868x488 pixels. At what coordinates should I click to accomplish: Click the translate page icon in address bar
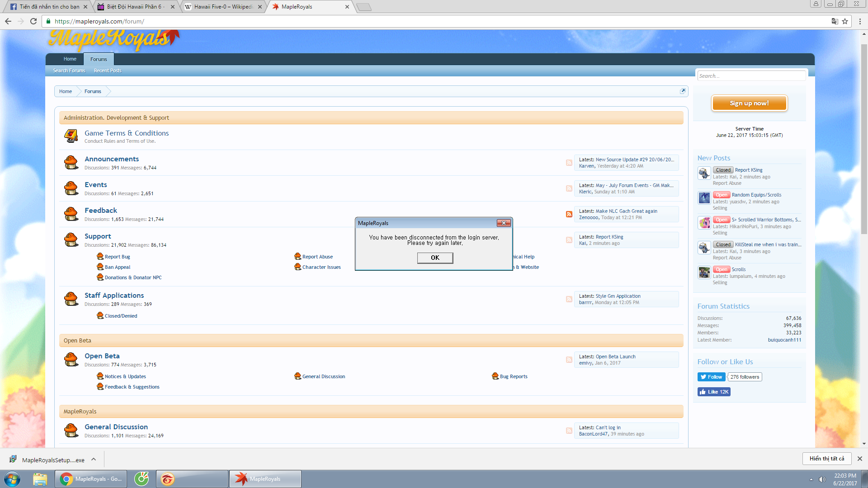point(835,21)
